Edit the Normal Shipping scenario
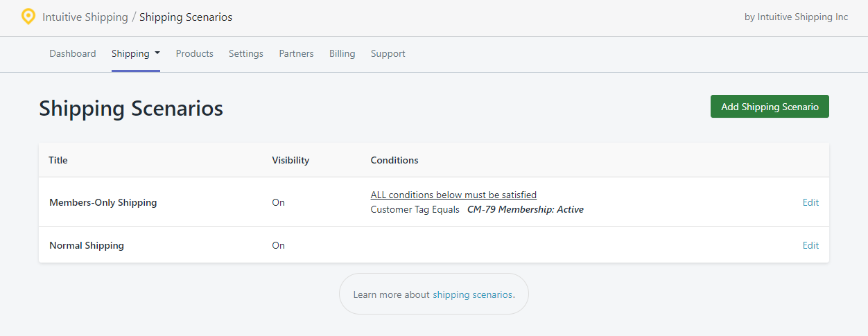Image resolution: width=868 pixels, height=336 pixels. 810,245
